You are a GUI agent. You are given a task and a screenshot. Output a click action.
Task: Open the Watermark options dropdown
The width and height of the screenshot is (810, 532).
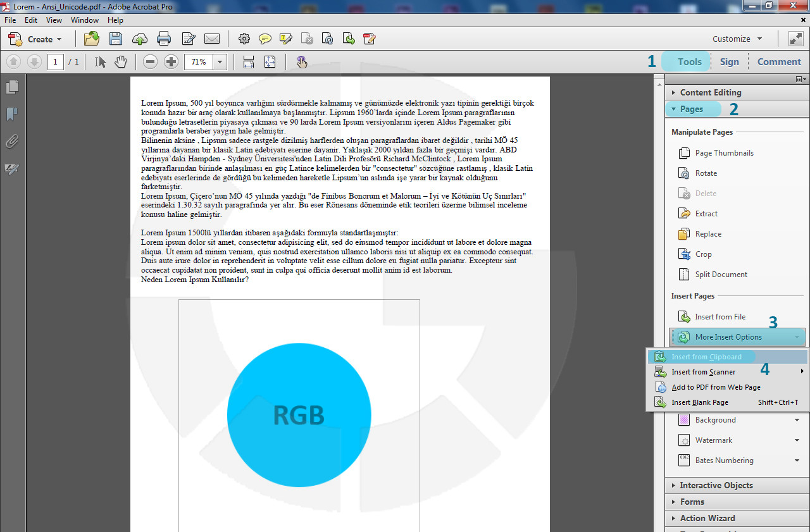797,440
